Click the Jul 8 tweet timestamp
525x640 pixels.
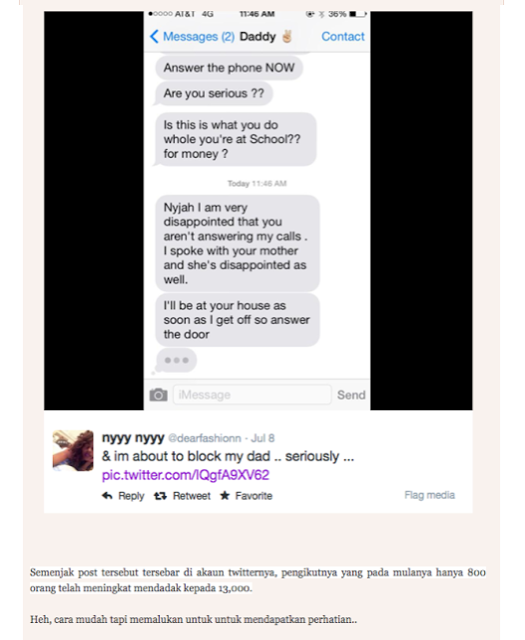click(x=262, y=438)
